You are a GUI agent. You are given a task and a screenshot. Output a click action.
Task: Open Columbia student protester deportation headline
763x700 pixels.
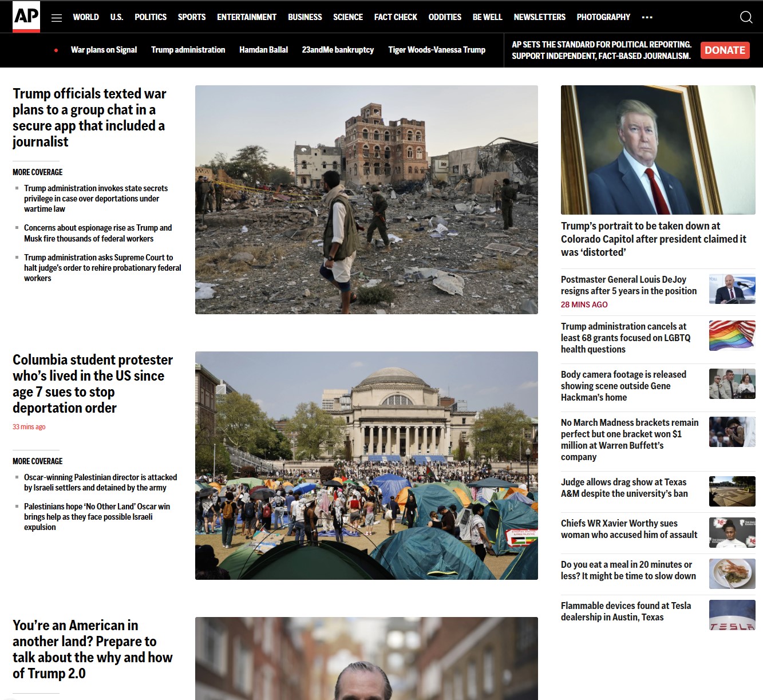[93, 383]
